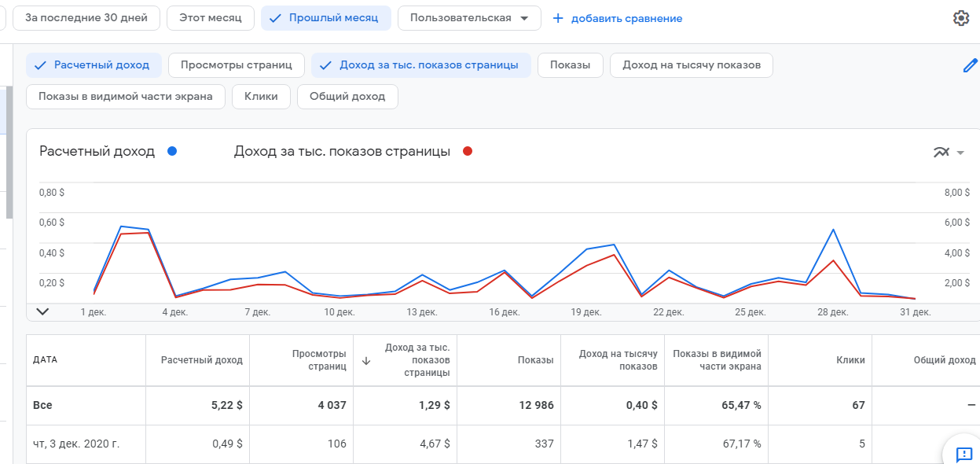Click the sort arrow in revenue column

click(x=365, y=361)
